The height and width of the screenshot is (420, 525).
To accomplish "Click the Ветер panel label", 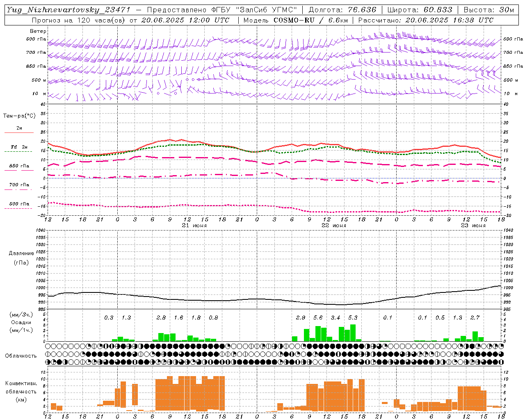I will (x=38, y=31).
